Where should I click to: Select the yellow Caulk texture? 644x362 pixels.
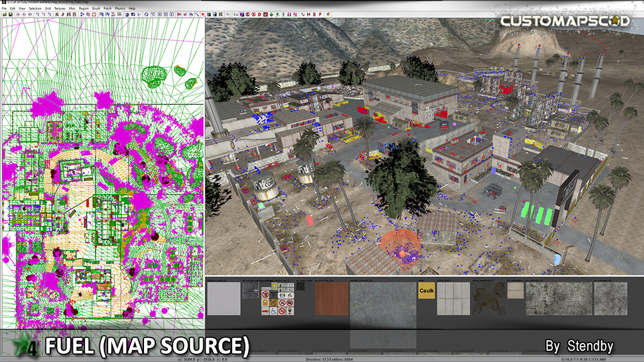point(426,290)
